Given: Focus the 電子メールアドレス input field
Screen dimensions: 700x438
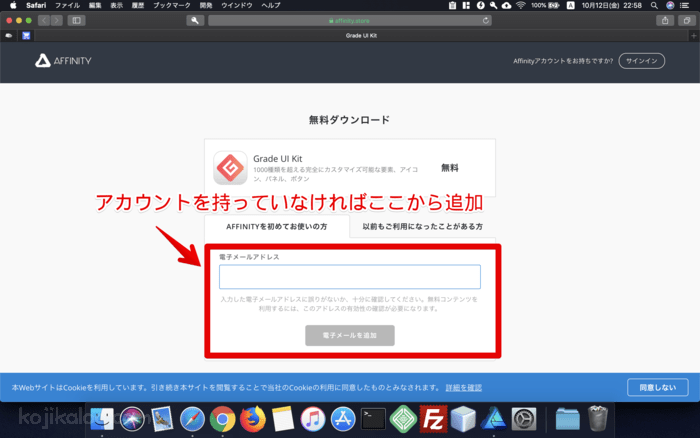Looking at the screenshot, I should (x=350, y=277).
